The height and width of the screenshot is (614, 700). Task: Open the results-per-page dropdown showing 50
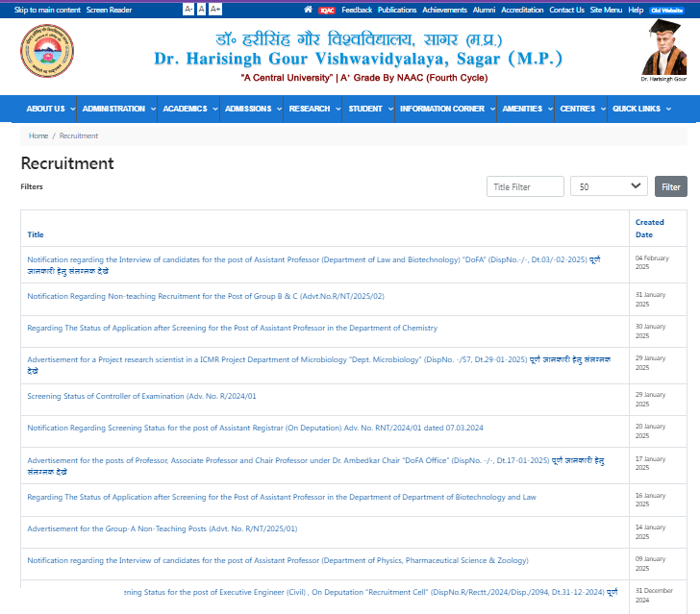(609, 186)
